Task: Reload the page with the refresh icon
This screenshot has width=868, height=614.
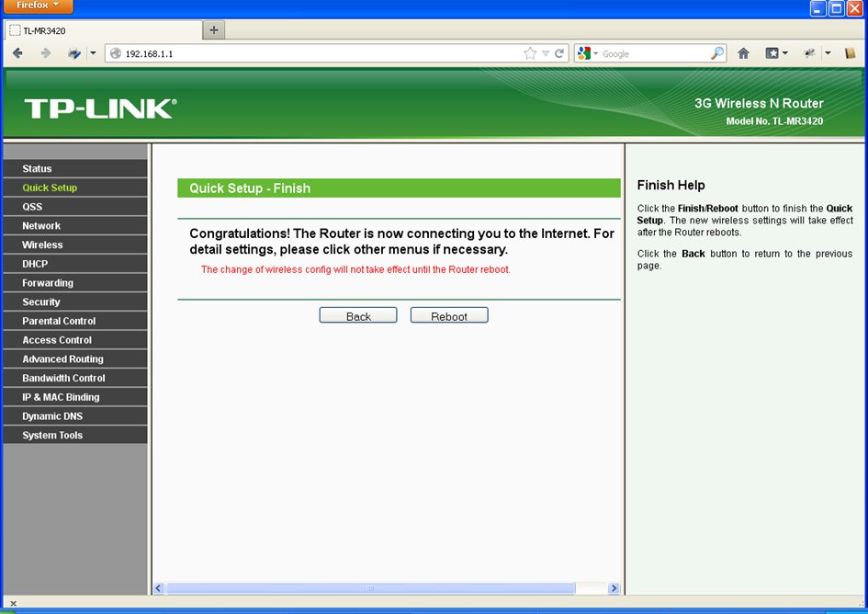Action: (559, 53)
